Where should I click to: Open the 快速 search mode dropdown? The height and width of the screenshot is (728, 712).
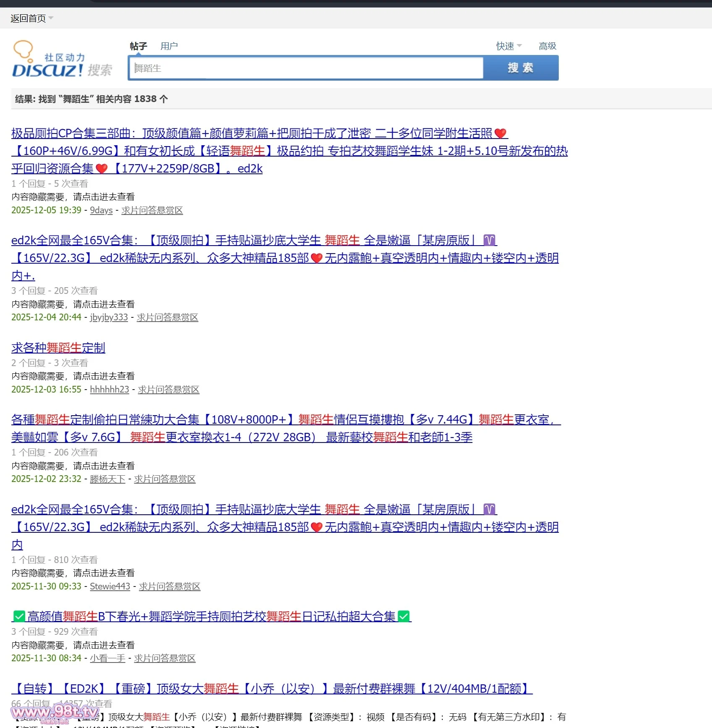coord(508,46)
